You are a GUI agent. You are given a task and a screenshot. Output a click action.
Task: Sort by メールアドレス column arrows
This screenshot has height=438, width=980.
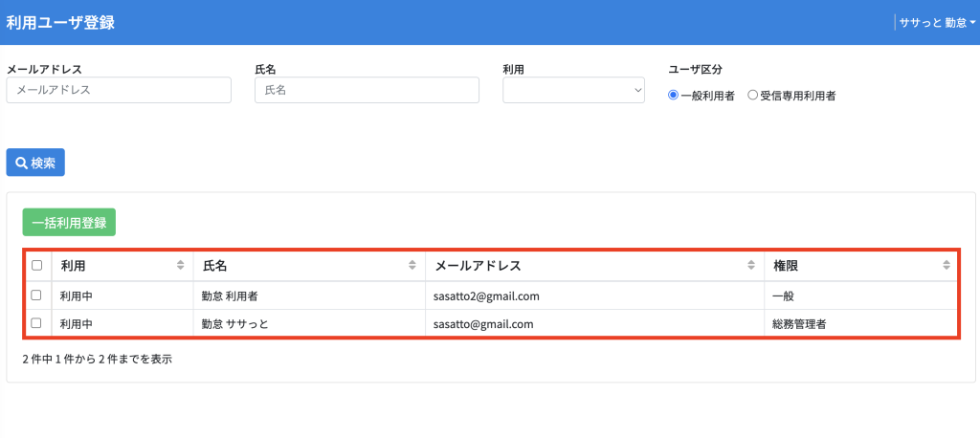tap(751, 265)
